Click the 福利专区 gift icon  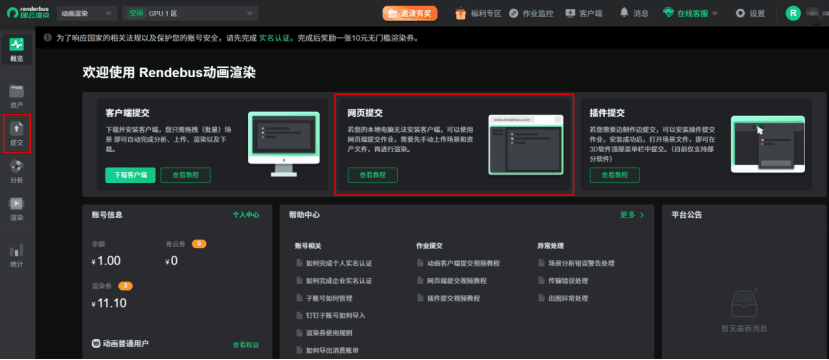[461, 13]
